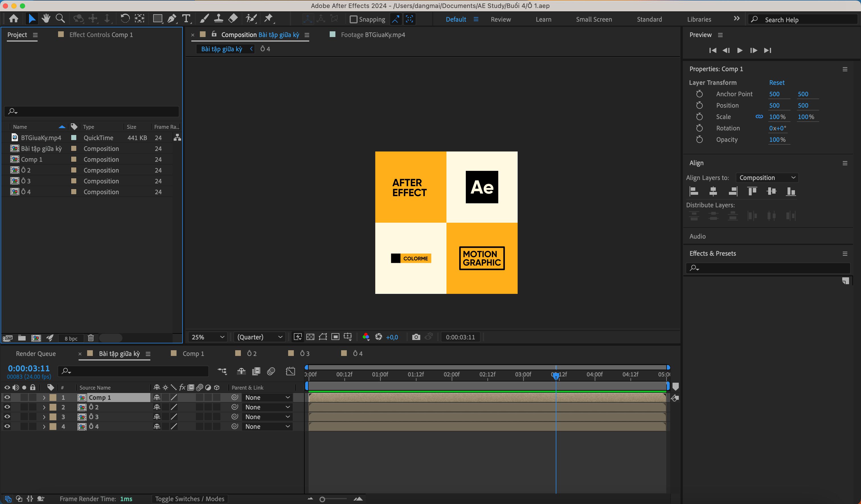Reset the Layer Transform properties

click(x=777, y=82)
